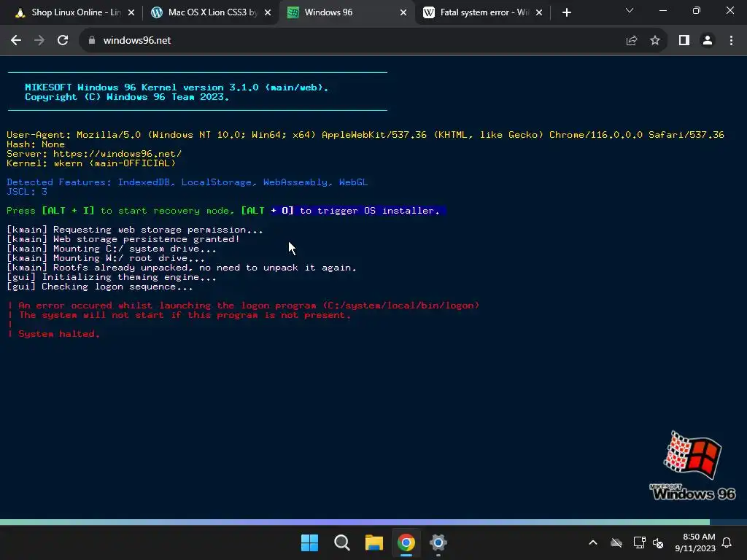Expand the hidden system tray icons

(593, 542)
